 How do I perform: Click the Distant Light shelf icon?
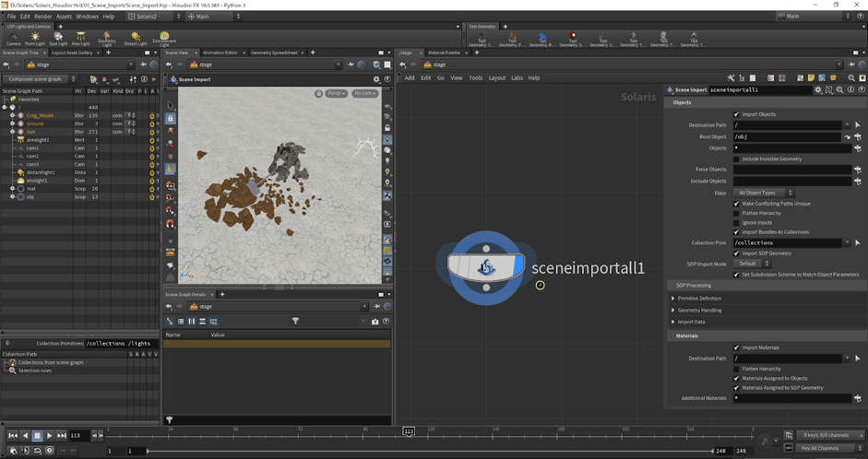click(x=137, y=38)
